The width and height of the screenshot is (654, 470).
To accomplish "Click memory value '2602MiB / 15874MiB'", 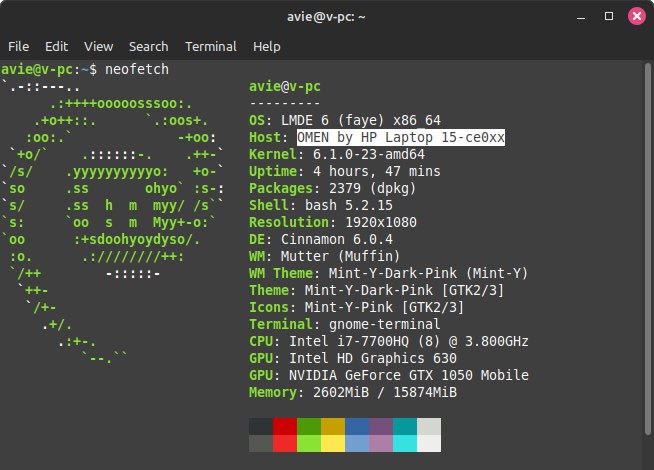I will [385, 392].
